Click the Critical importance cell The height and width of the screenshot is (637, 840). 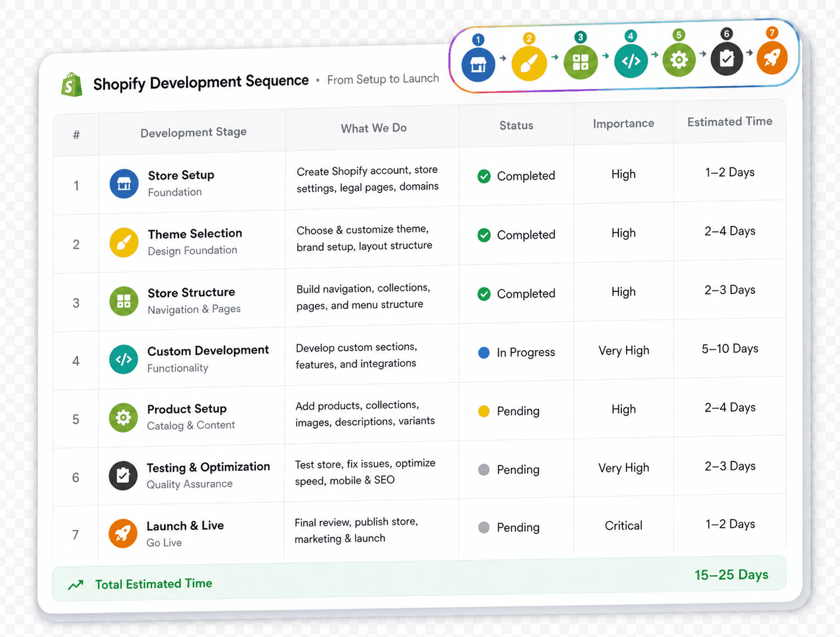click(624, 526)
